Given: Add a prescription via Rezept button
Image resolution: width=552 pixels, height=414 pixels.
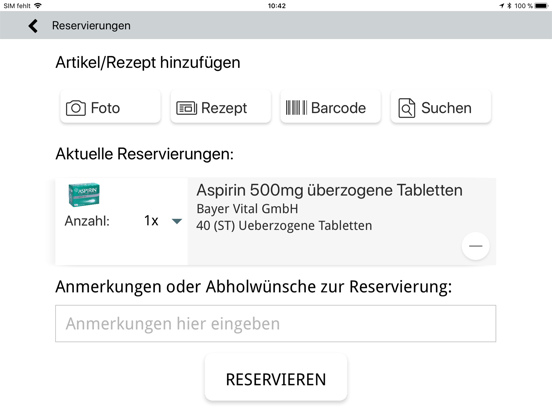Looking at the screenshot, I should pos(221,107).
